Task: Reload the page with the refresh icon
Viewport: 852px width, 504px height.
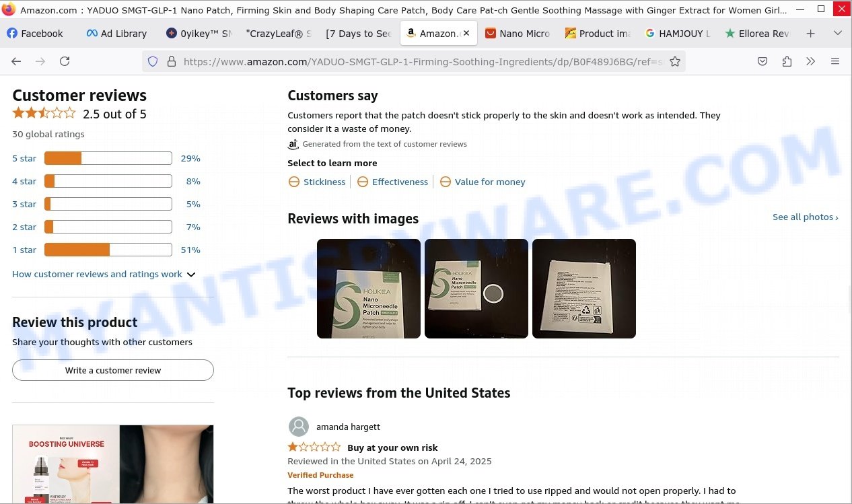Action: (x=65, y=61)
